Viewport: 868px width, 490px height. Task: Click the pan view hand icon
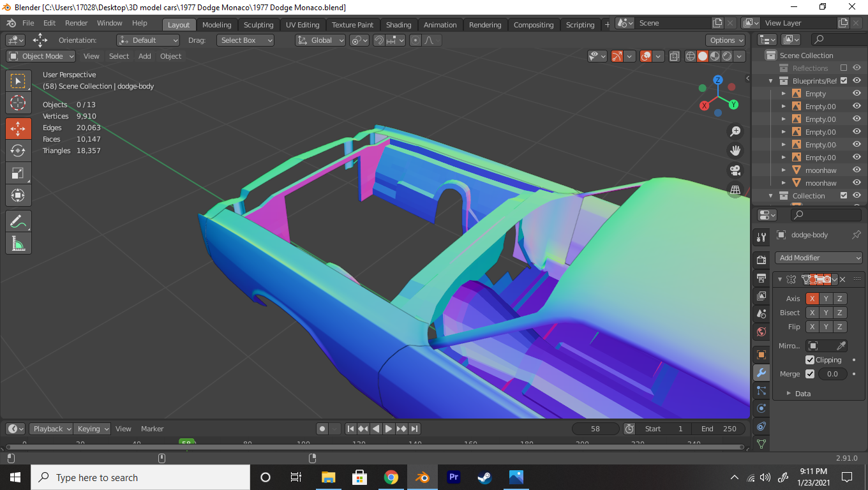(735, 151)
